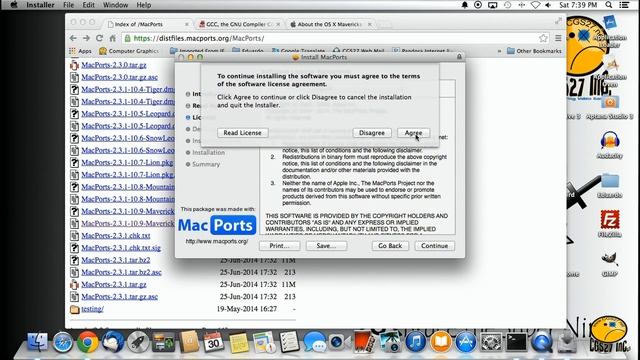Select the Installation step in installer sidebar

[208, 152]
